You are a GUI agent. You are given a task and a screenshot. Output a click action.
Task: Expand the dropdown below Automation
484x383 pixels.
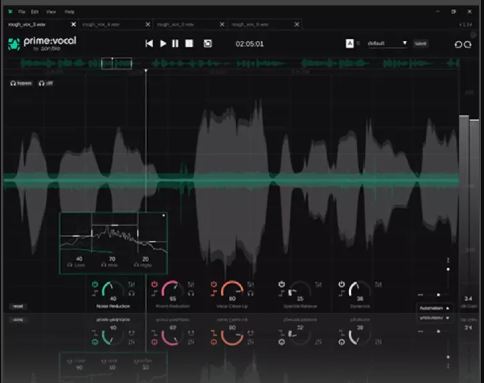434,318
